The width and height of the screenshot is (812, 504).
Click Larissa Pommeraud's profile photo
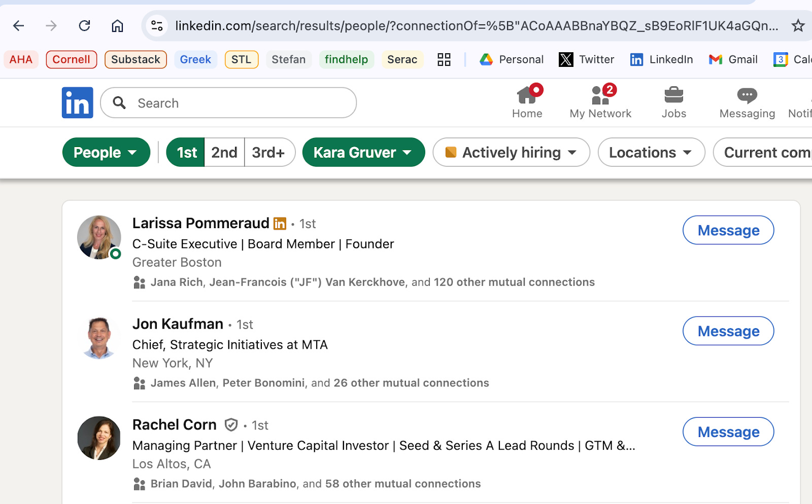99,237
